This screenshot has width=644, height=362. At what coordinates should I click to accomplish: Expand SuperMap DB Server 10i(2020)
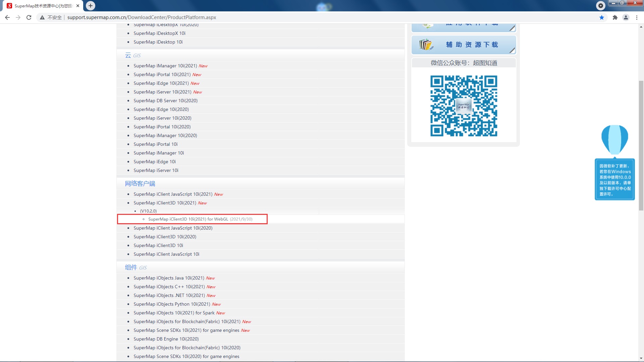166,101
